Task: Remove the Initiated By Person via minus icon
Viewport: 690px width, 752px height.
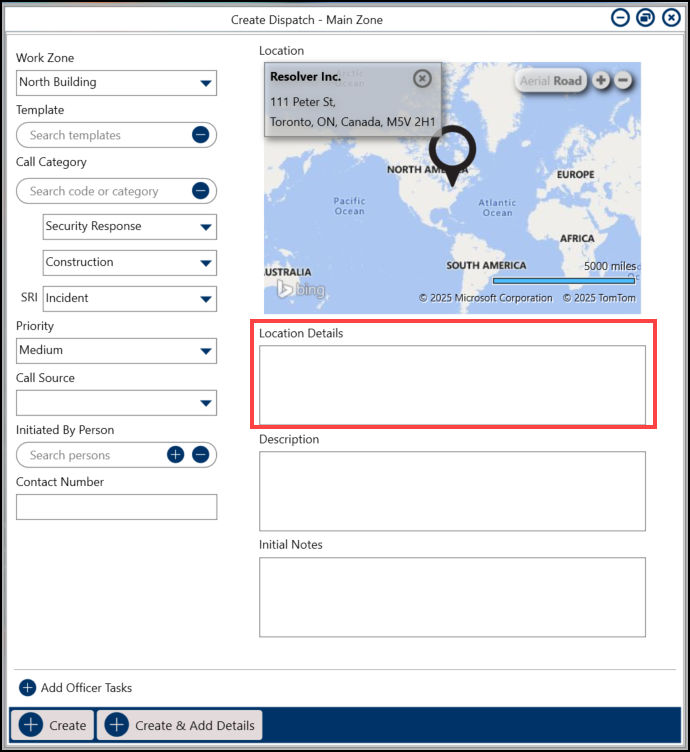Action: 200,455
